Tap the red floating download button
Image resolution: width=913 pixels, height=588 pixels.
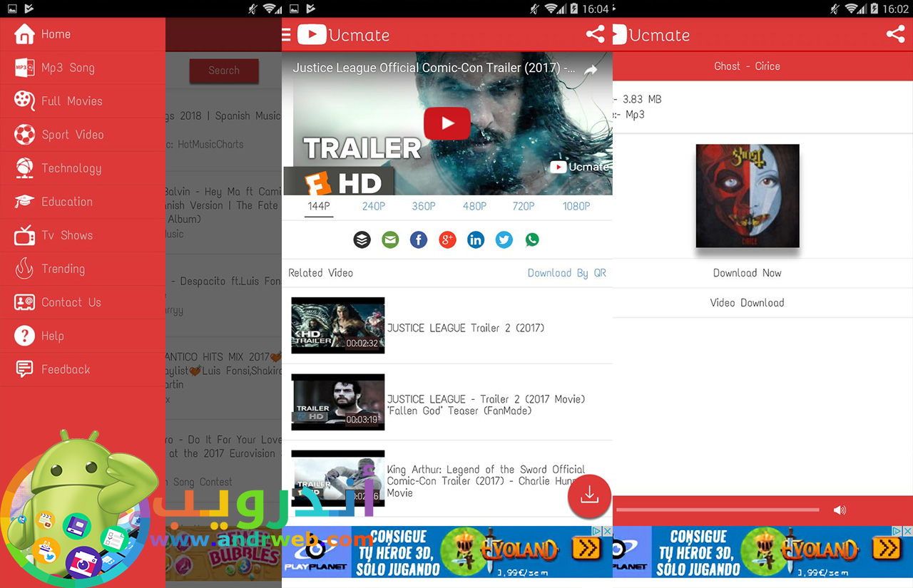pos(589,495)
